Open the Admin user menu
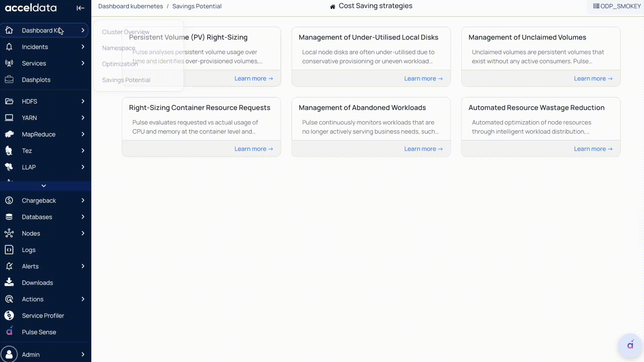The height and width of the screenshot is (362, 644). [x=31, y=354]
